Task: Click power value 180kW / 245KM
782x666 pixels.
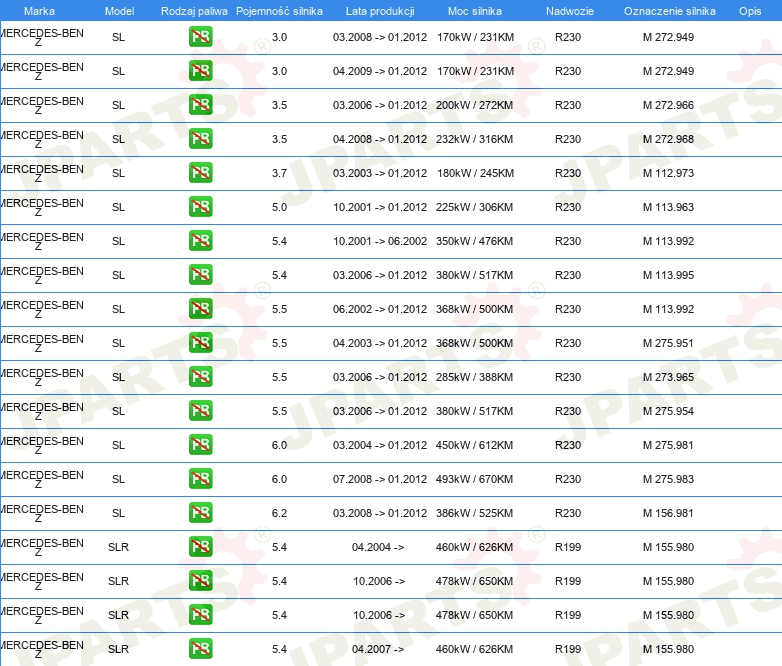Action: point(475,173)
